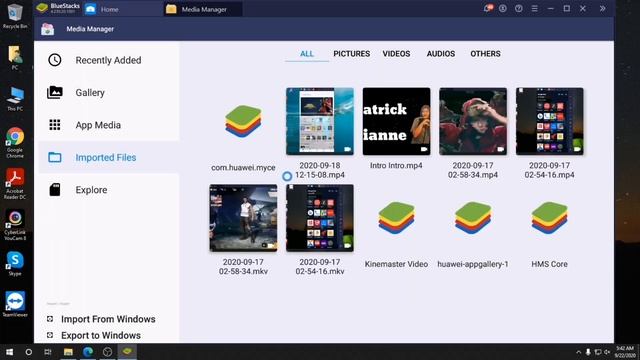Click the "Kinemaster Video" file name
Image resolution: width=640 pixels, height=360 pixels.
tap(396, 264)
